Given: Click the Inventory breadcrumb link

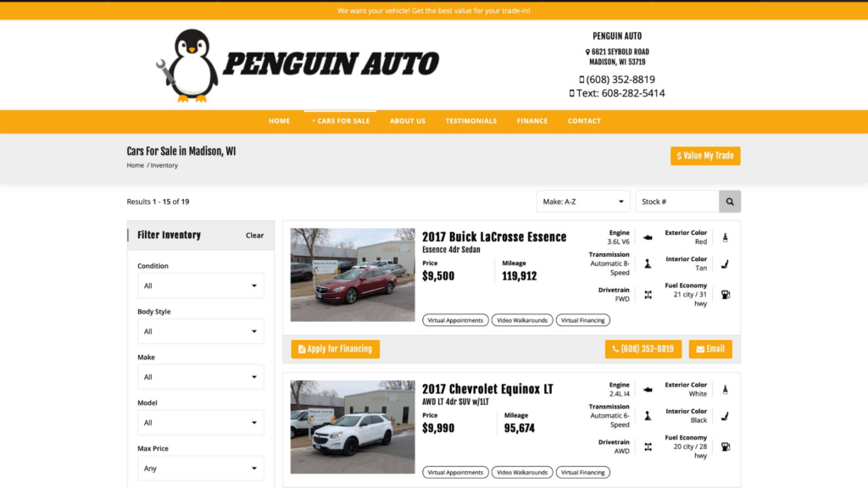Looking at the screenshot, I should pyautogui.click(x=164, y=165).
